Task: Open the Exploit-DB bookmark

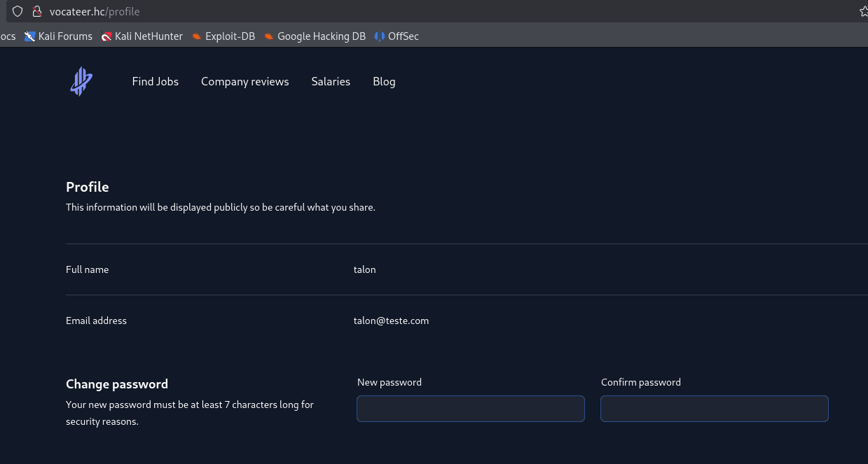Action: click(x=223, y=36)
